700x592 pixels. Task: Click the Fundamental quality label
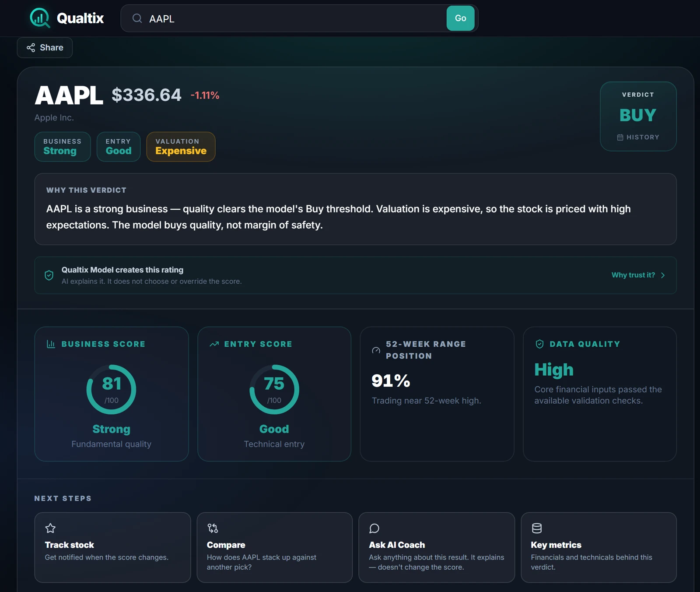click(x=111, y=444)
